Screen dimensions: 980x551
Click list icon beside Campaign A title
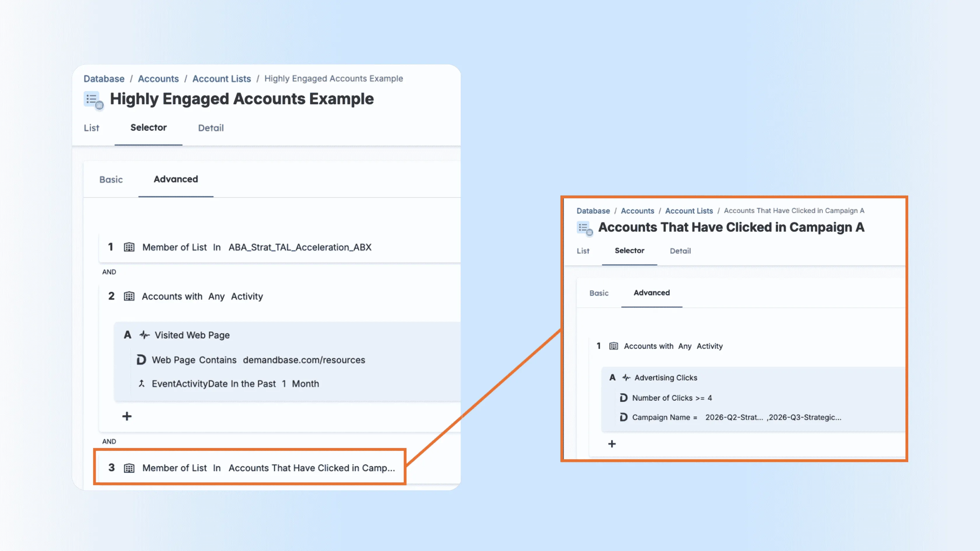tap(585, 229)
